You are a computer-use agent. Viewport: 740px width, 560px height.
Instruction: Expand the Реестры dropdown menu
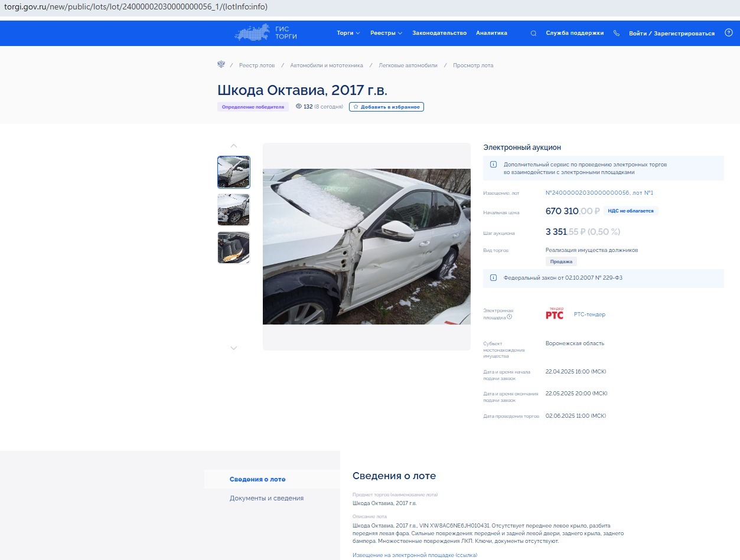(386, 33)
